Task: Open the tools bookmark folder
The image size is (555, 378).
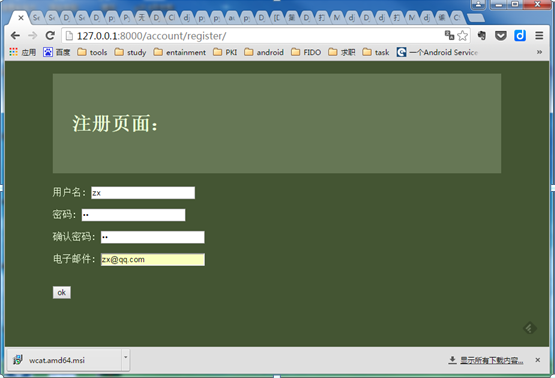Action: pos(92,52)
